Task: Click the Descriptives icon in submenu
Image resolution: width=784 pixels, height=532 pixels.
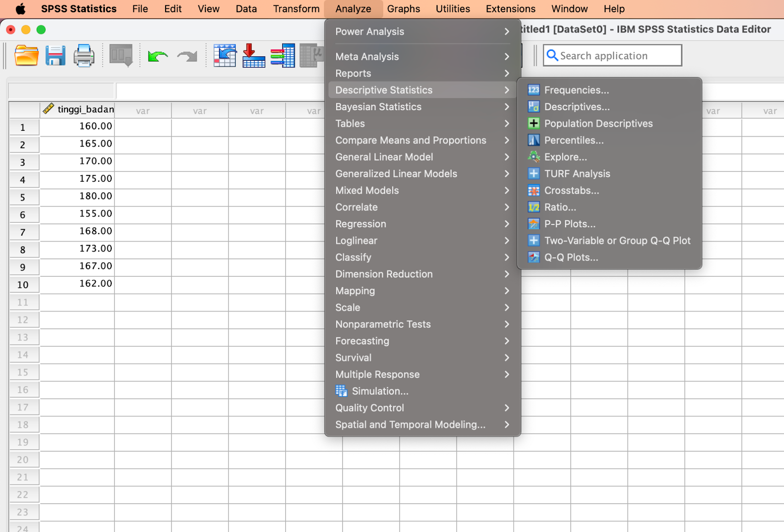Action: pyautogui.click(x=534, y=106)
